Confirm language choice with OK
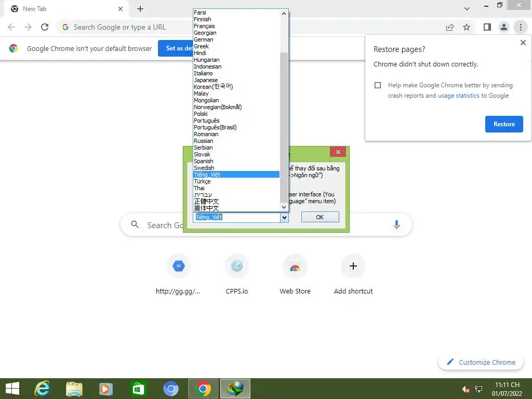The width and height of the screenshot is (532, 399). point(320,217)
